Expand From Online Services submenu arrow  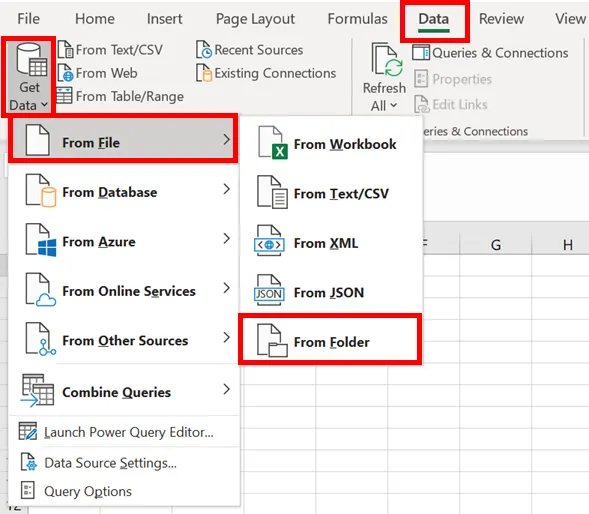pos(226,288)
